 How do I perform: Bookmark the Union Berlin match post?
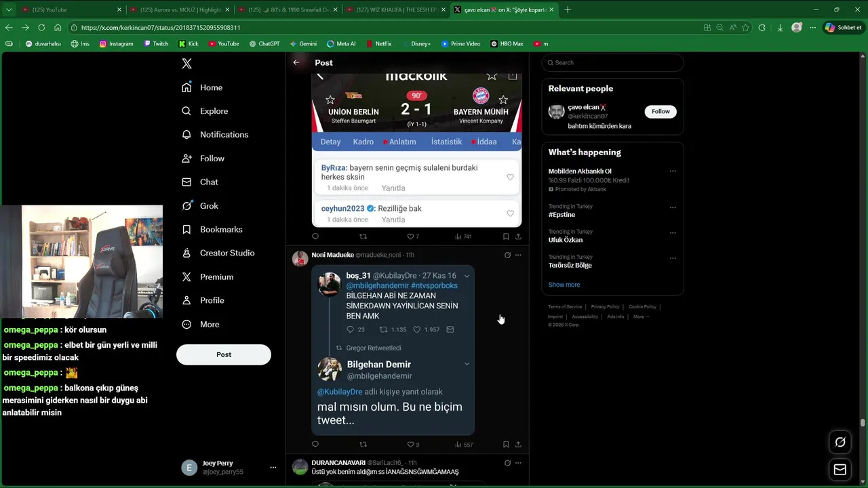[x=506, y=237]
